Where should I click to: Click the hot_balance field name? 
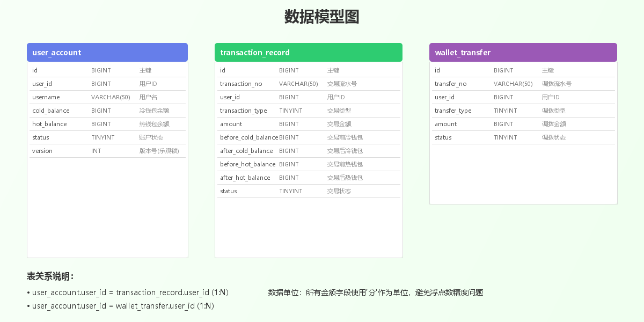tap(49, 124)
